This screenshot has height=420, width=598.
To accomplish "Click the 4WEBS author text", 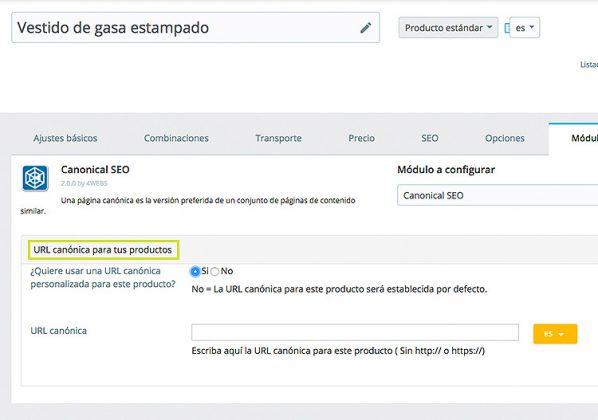I will (x=97, y=183).
